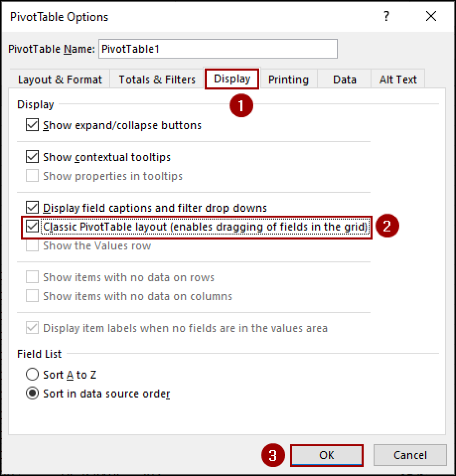Open the Printing tab
Image resolution: width=456 pixels, height=476 pixels.
click(x=288, y=79)
